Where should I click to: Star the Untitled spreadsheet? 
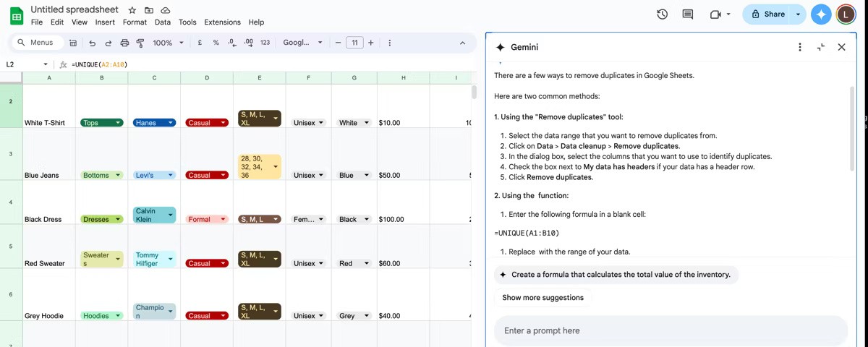click(132, 10)
